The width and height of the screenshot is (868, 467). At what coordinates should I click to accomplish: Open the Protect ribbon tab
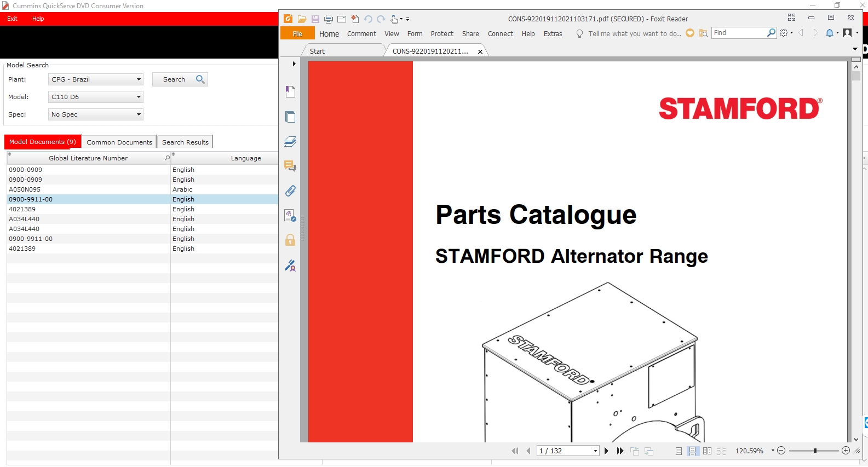coord(442,34)
